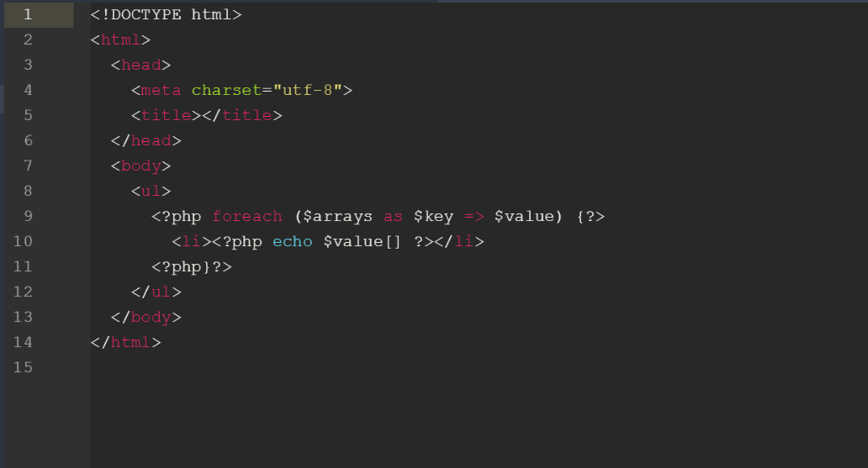Click the opening ul tag
The width and height of the screenshot is (868, 468).
(151, 191)
